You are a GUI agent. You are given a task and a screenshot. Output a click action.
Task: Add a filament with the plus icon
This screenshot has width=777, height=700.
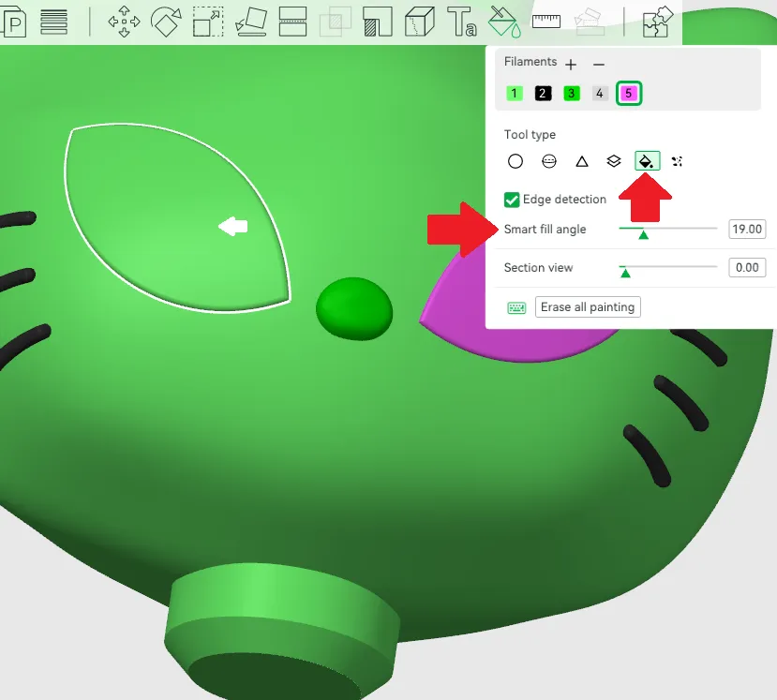[571, 65]
